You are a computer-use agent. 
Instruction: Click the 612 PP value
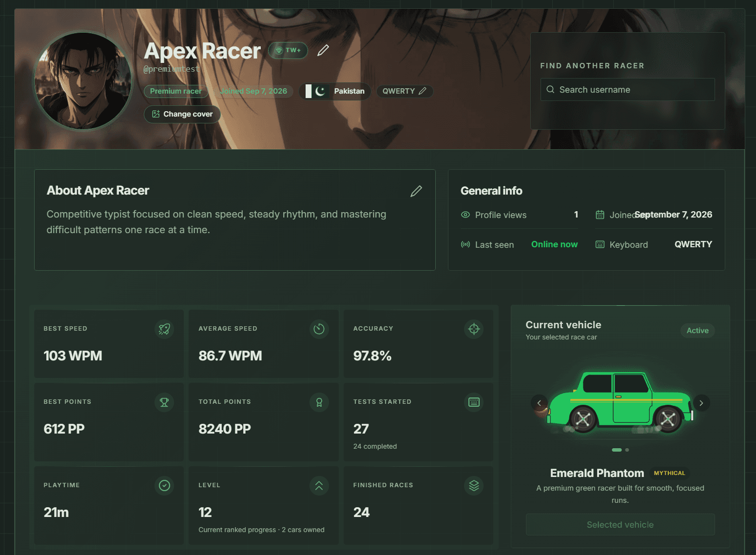click(x=64, y=429)
